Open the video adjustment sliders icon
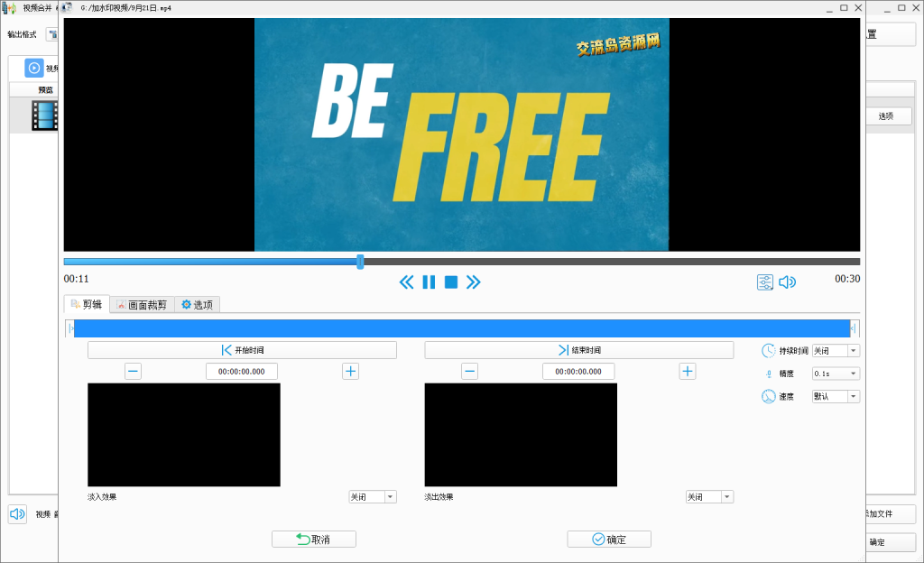Viewport: 924px width, 563px height. 765,282
